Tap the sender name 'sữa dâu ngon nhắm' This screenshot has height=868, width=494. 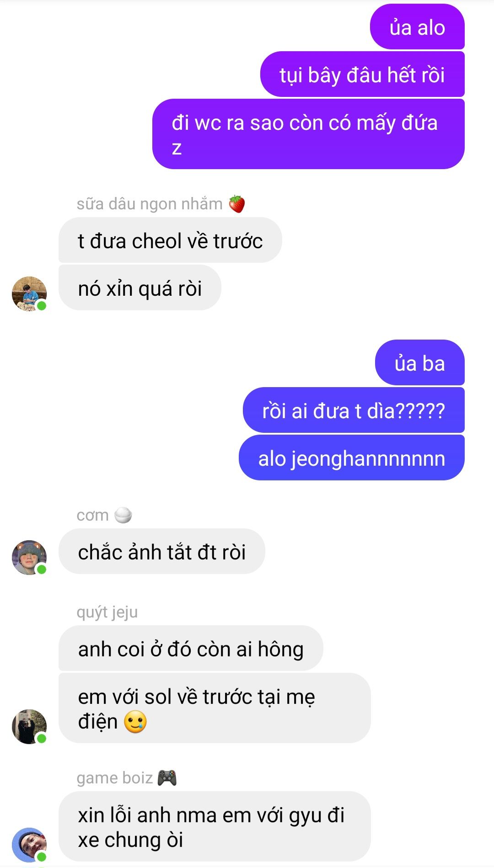click(150, 204)
